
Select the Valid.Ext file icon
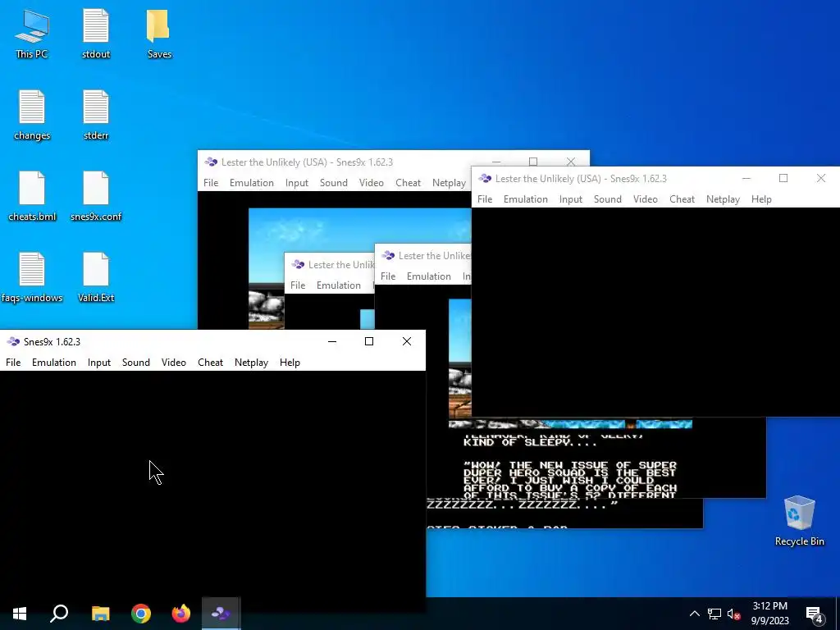96,277
